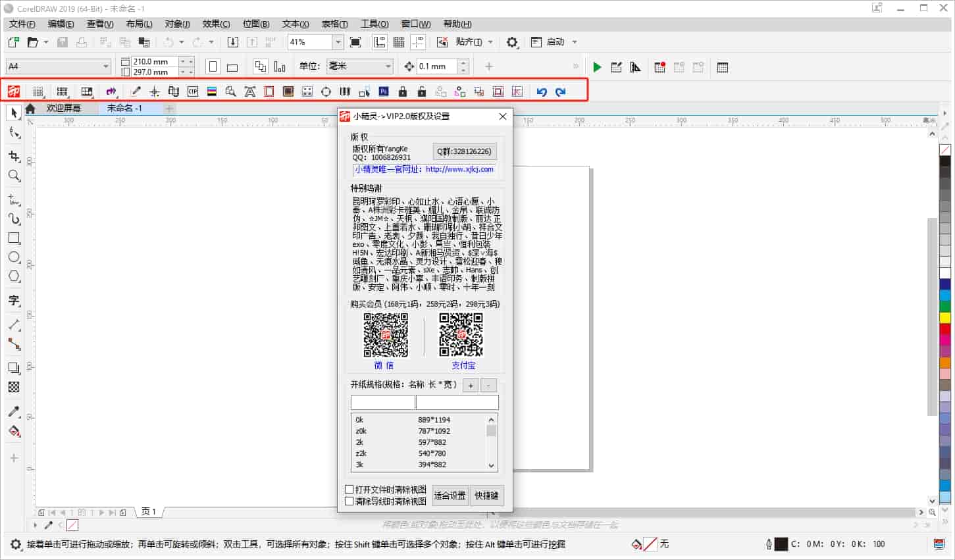Select landscape page orientation

pos(232,67)
